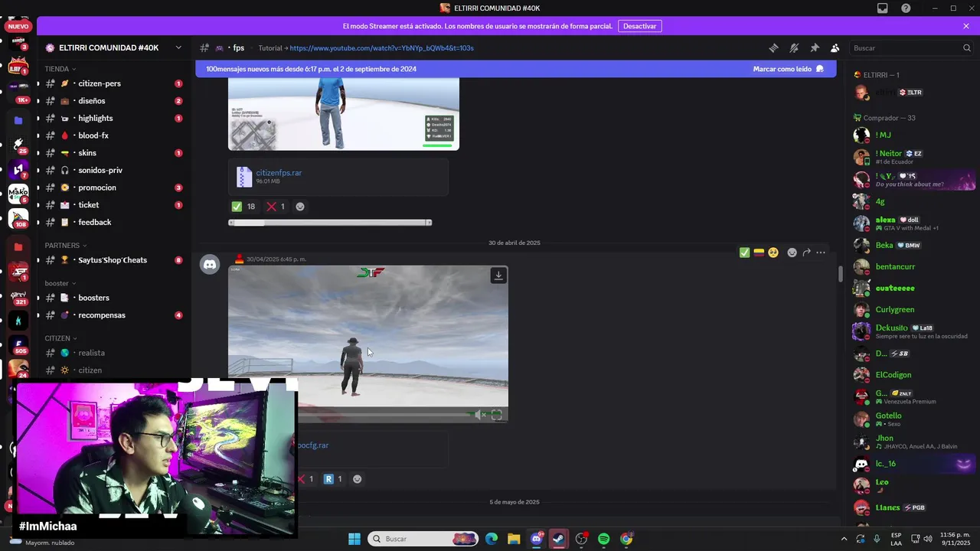Toggle the red X reaction under citizenfps.rar
This screenshot has height=551, width=980.
coord(276,207)
